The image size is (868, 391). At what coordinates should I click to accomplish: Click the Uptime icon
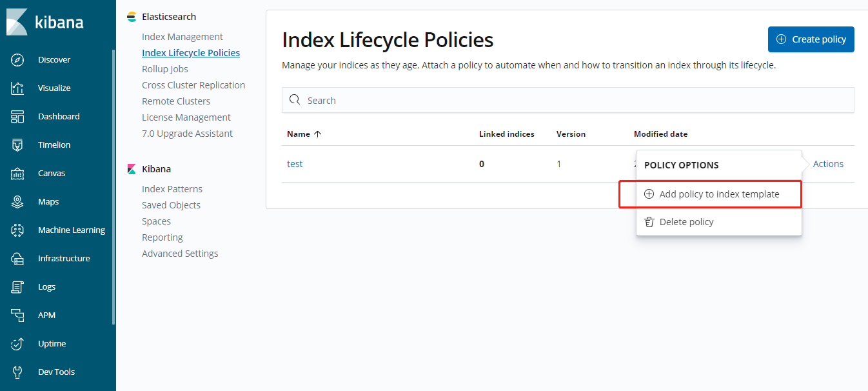17,344
